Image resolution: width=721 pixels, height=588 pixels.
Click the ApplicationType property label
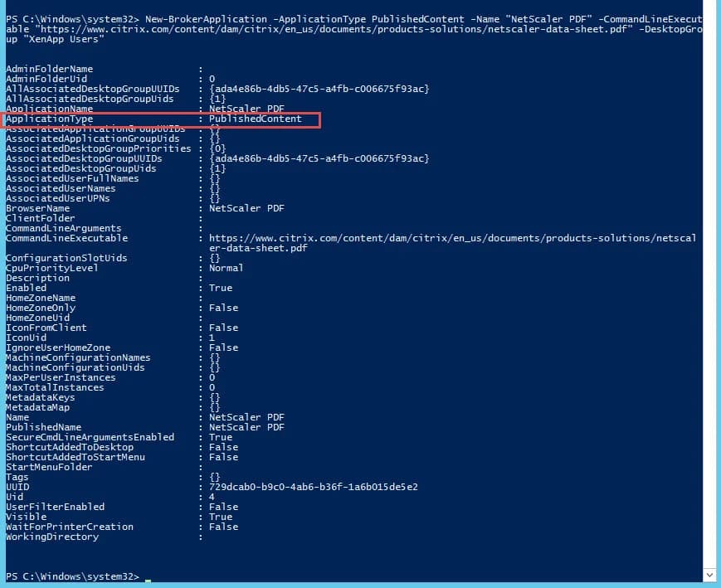tap(49, 119)
